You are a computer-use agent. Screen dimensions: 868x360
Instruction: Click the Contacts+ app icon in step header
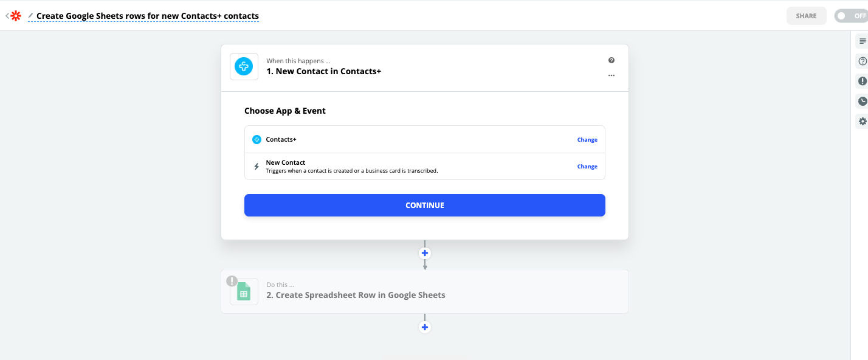[244, 67]
